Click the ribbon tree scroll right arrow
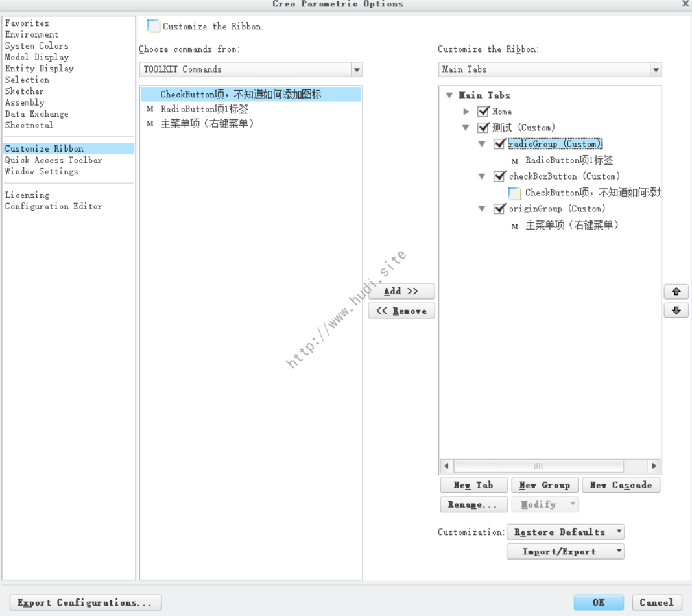This screenshot has height=616, width=692. tap(654, 466)
